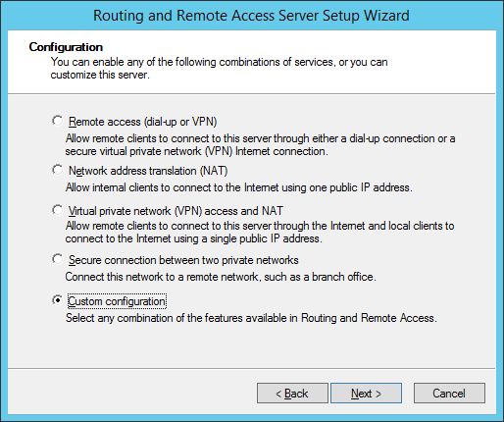Click the dial-up connection description text
The image size is (504, 422).
coord(260,144)
